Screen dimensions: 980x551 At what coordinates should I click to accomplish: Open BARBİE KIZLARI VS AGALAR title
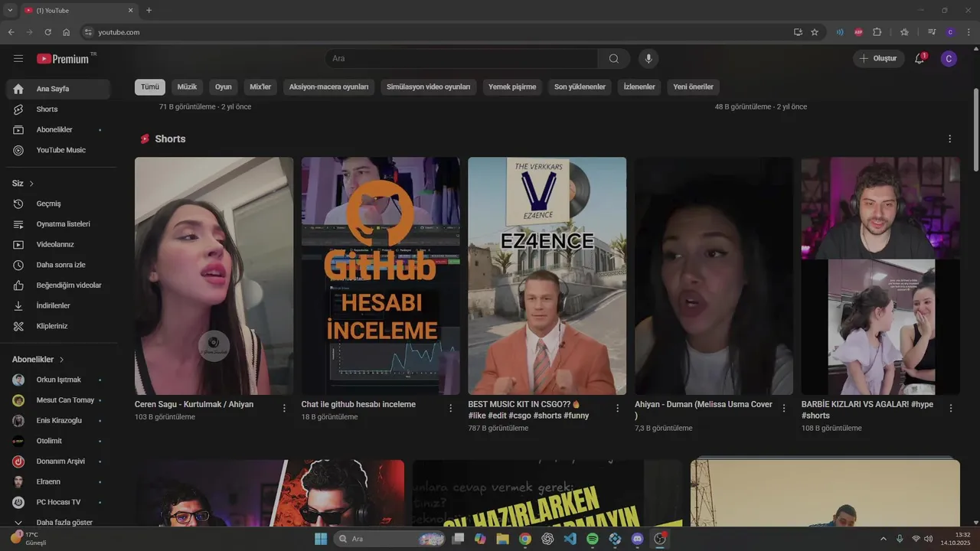tap(867, 409)
